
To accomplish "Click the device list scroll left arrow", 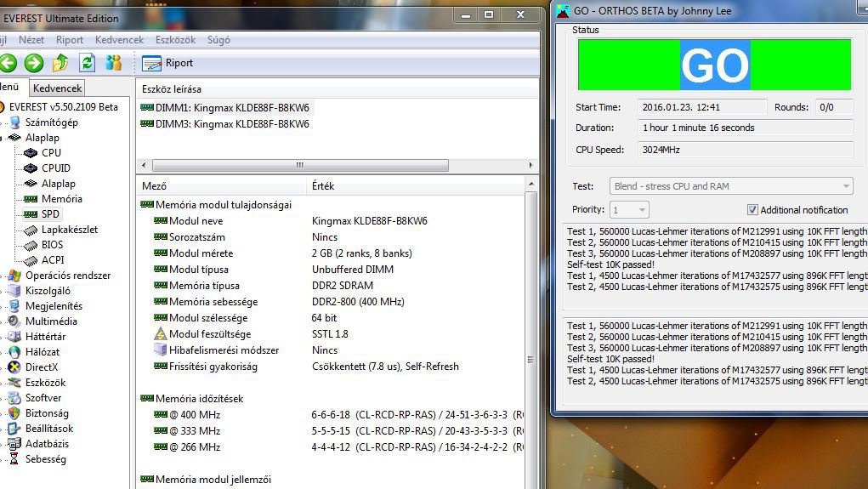I will tap(144, 165).
